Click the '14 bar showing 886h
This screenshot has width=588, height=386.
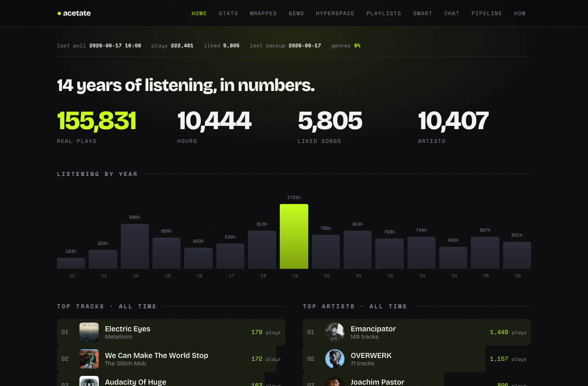click(x=135, y=246)
